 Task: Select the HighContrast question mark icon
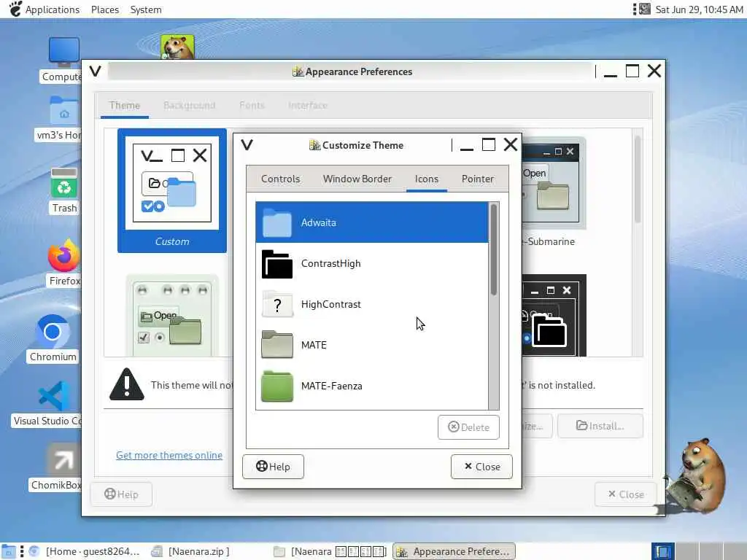[x=277, y=304]
